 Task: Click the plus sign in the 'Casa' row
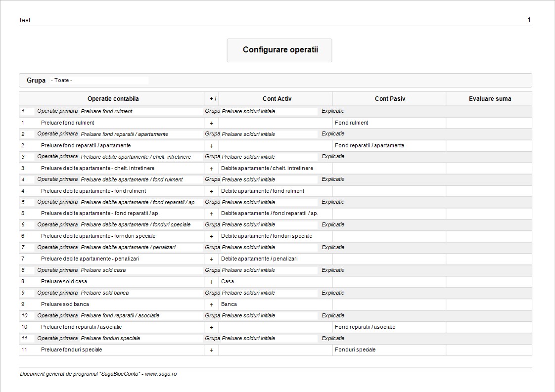212,282
